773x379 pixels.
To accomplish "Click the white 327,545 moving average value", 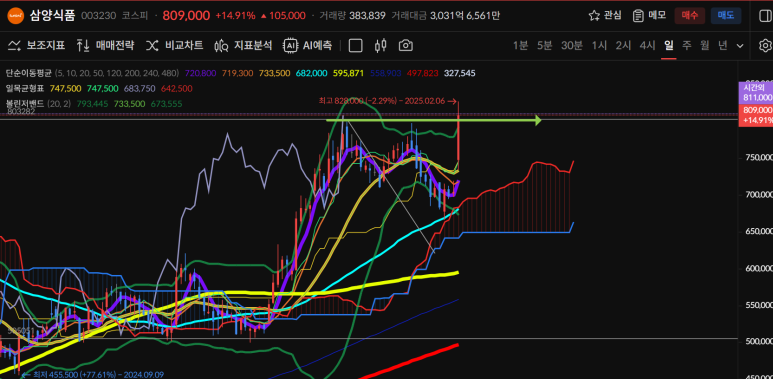I will tap(460, 73).
